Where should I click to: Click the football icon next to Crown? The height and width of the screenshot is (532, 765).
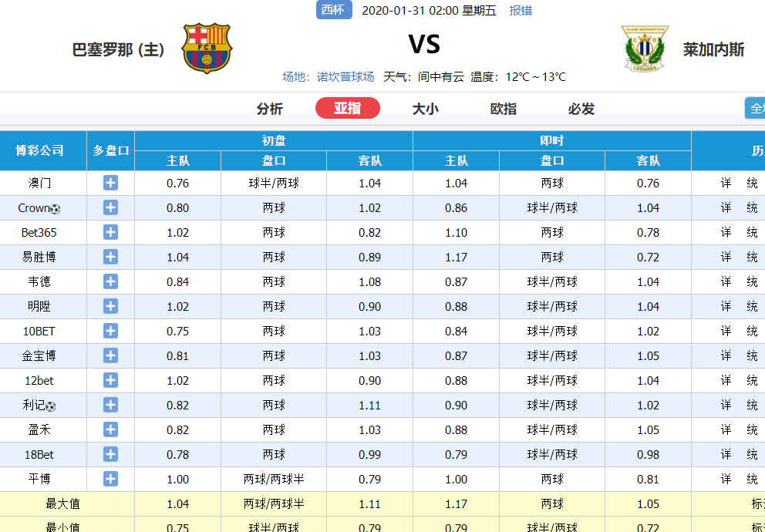click(x=55, y=209)
